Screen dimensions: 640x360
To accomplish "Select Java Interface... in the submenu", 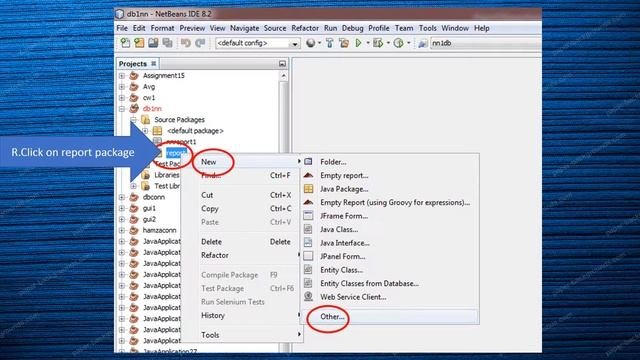I will (x=390, y=243).
